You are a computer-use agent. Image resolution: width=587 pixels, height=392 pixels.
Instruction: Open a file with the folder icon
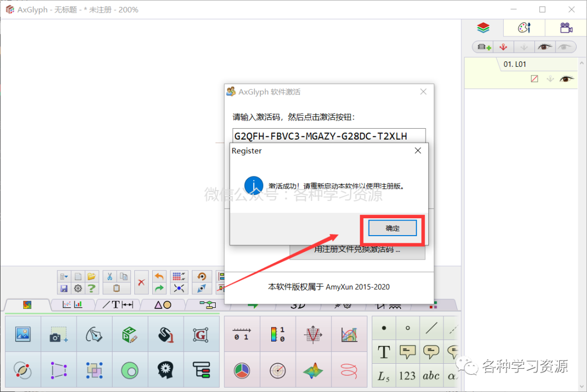click(92, 277)
